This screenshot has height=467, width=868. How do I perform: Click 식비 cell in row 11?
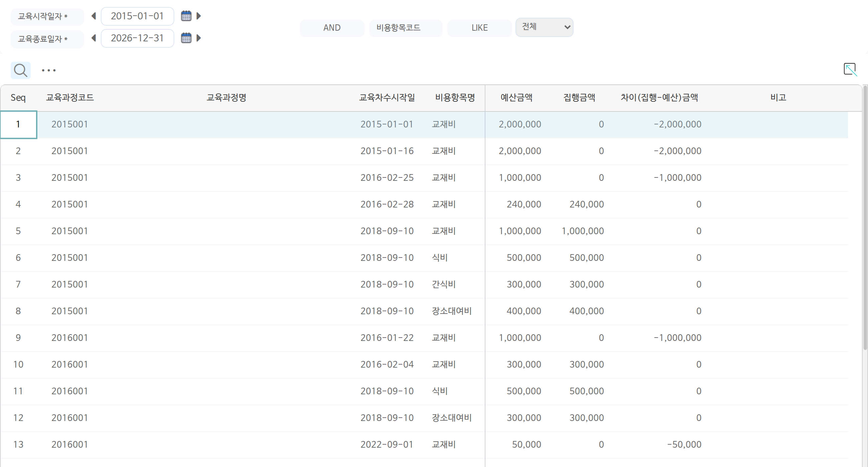point(440,391)
